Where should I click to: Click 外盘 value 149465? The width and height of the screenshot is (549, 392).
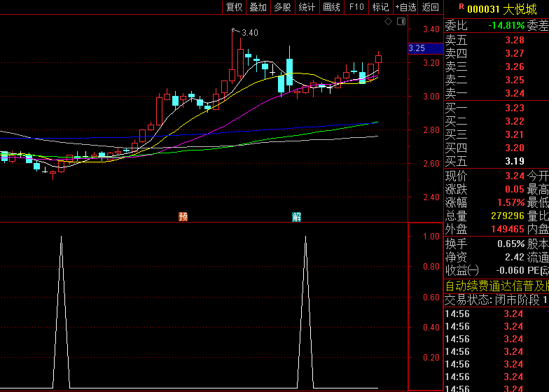508,230
